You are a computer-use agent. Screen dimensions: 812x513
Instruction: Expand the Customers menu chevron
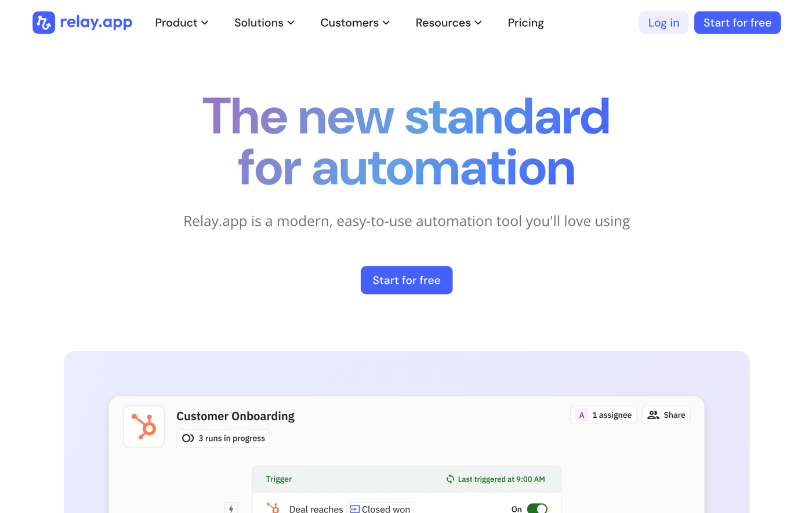click(x=386, y=23)
